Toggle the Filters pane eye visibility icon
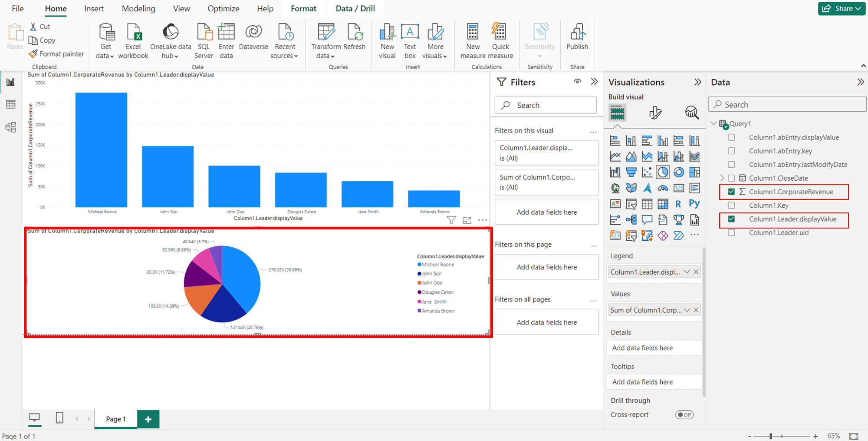The image size is (868, 441). [577, 82]
